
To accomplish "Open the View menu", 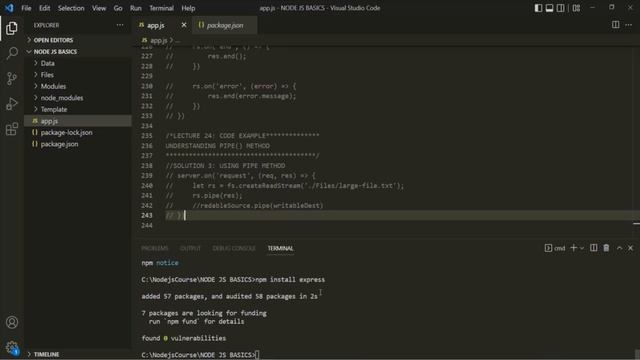I will (x=99, y=8).
